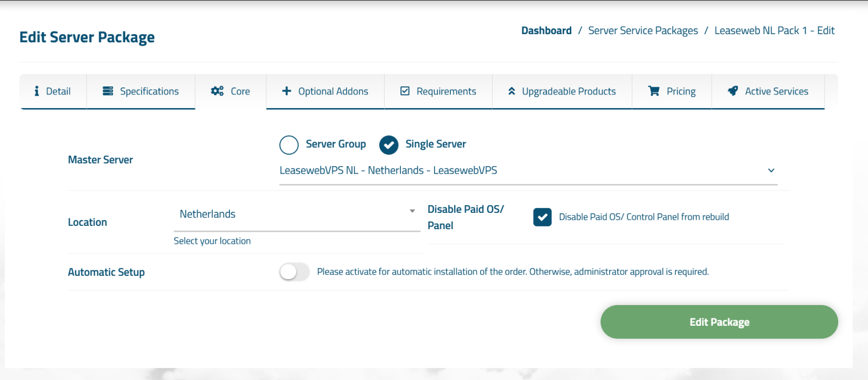
Task: Open the Requirements tab
Action: (438, 91)
